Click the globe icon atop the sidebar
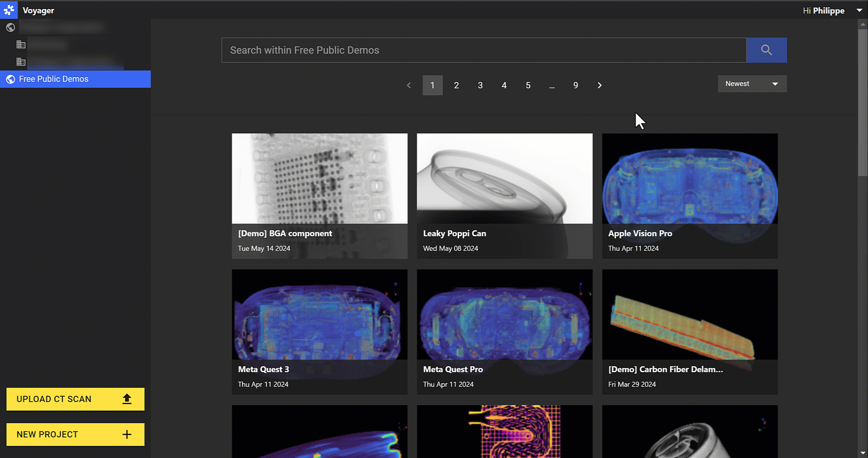 tap(10, 28)
